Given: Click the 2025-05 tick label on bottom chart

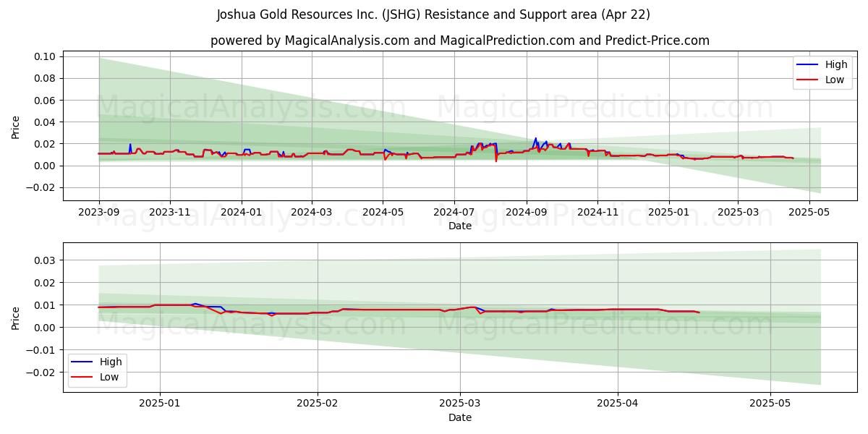Looking at the screenshot, I should (770, 403).
